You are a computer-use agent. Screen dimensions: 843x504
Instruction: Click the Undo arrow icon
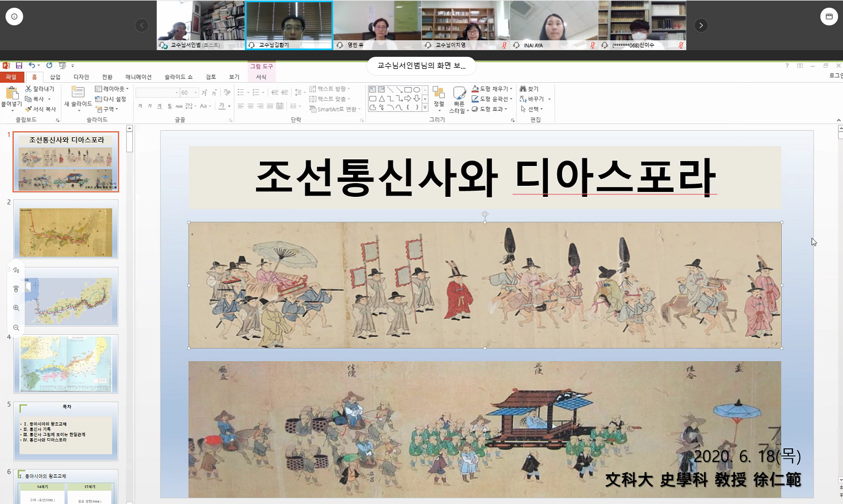(x=32, y=65)
